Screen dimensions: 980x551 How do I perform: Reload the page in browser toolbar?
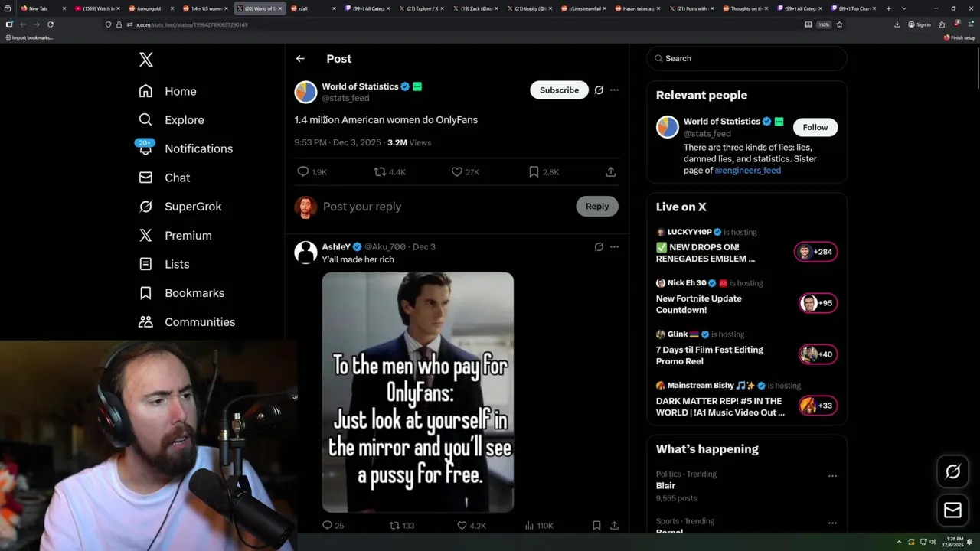pos(51,24)
